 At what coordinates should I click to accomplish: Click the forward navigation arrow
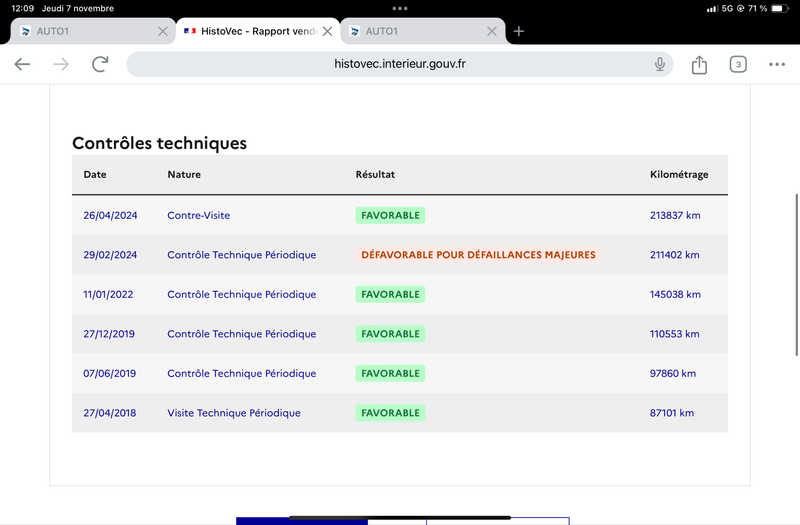click(x=61, y=64)
